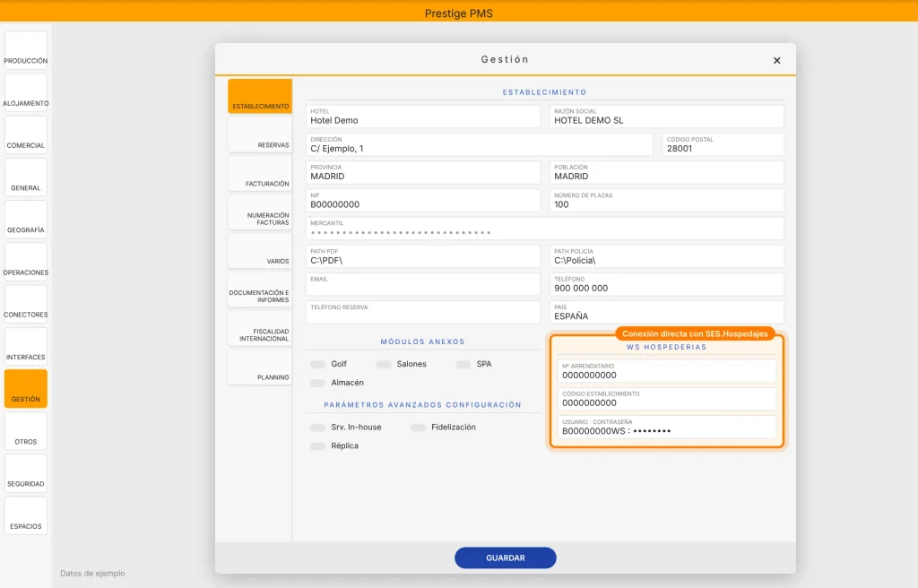This screenshot has height=588, width=918.
Task: Open the Seguridad sidebar section
Action: coord(26,473)
